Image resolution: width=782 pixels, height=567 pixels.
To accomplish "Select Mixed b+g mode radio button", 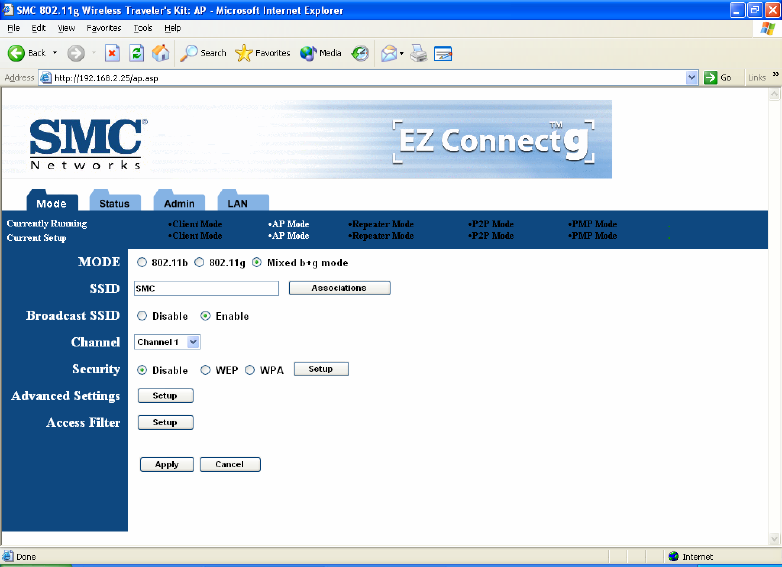I will (x=257, y=262).
